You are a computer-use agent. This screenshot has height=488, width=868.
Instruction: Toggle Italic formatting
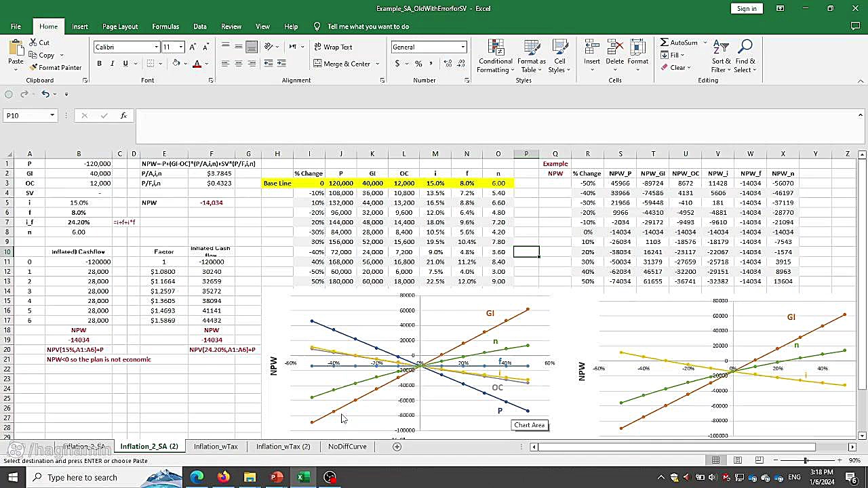tap(112, 64)
